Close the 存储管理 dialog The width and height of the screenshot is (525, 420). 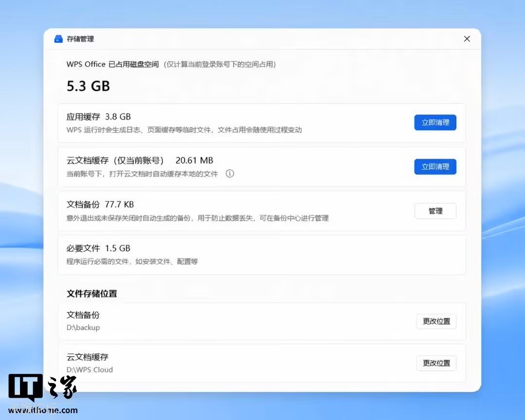click(x=467, y=39)
